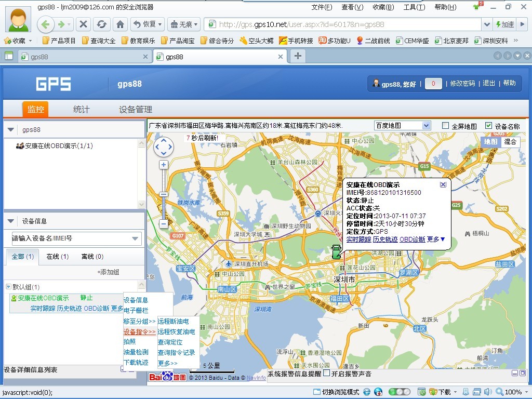Zoom out the map with minus button

point(164,224)
